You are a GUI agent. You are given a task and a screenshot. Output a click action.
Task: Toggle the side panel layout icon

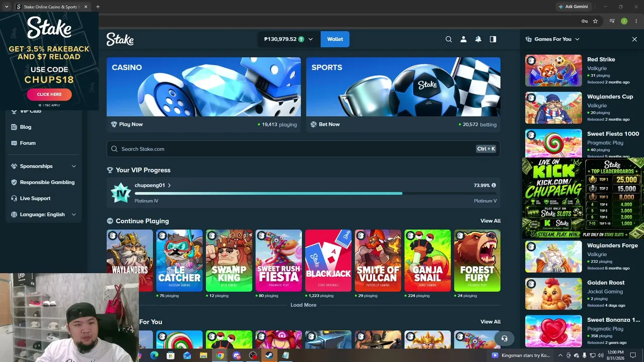(x=493, y=39)
